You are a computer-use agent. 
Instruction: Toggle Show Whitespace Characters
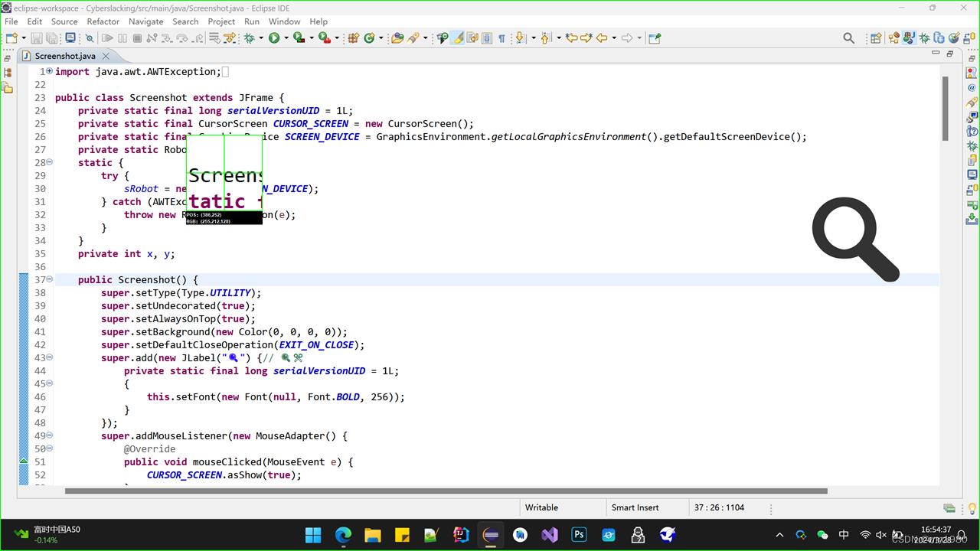click(x=502, y=37)
